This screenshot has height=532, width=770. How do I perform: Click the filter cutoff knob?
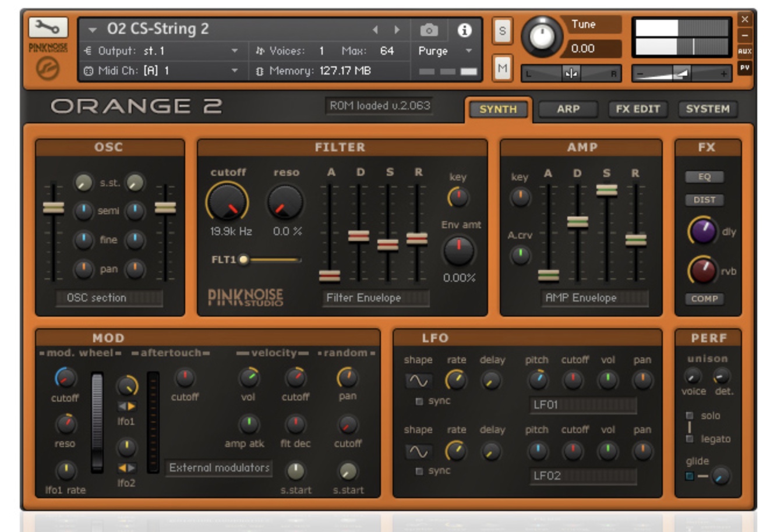point(227,202)
